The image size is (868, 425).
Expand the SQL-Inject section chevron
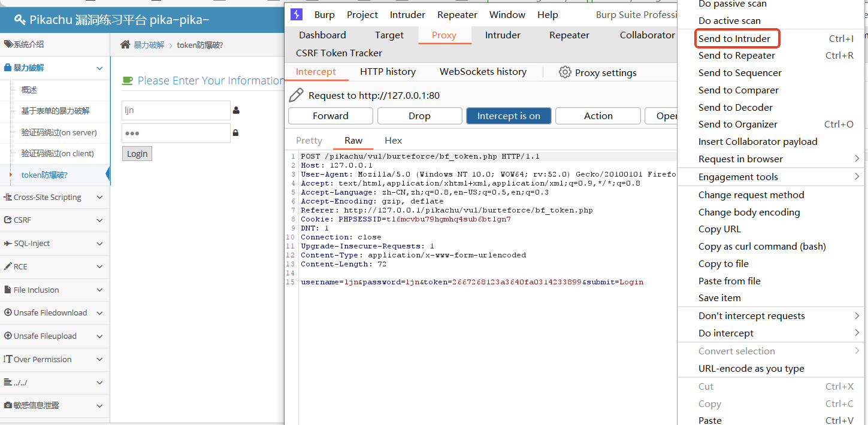tap(99, 244)
